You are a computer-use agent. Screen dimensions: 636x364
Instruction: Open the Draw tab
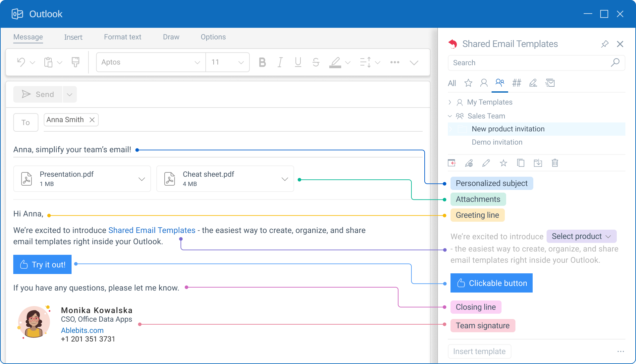click(x=171, y=37)
